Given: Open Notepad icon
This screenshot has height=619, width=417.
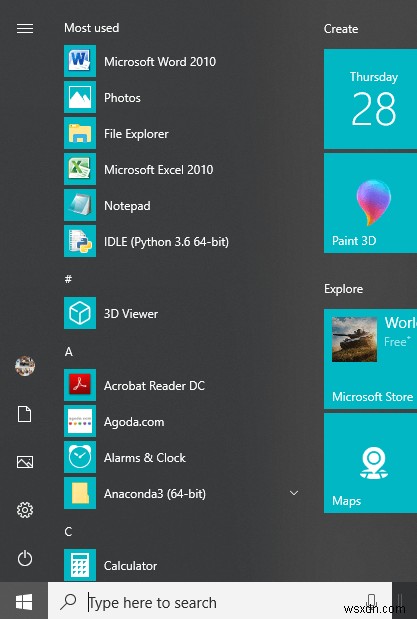Looking at the screenshot, I should [x=80, y=205].
